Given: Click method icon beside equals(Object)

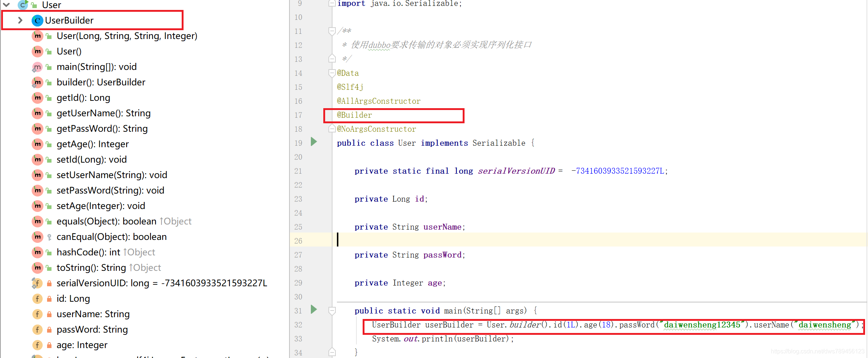Looking at the screenshot, I should click(x=37, y=221).
